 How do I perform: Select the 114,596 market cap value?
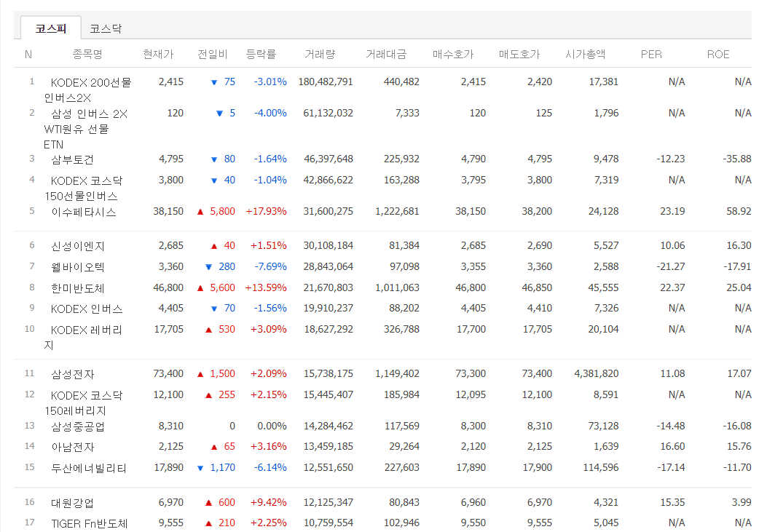pyautogui.click(x=601, y=467)
